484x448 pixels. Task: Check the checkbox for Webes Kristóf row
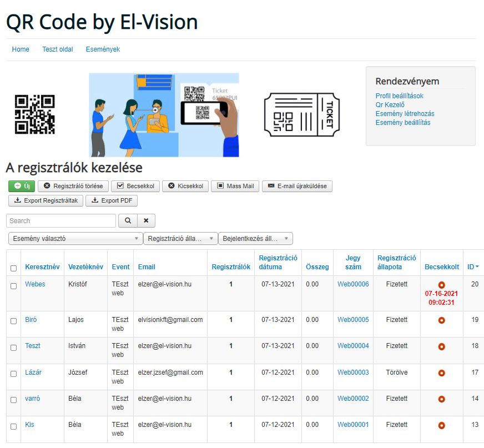13,286
